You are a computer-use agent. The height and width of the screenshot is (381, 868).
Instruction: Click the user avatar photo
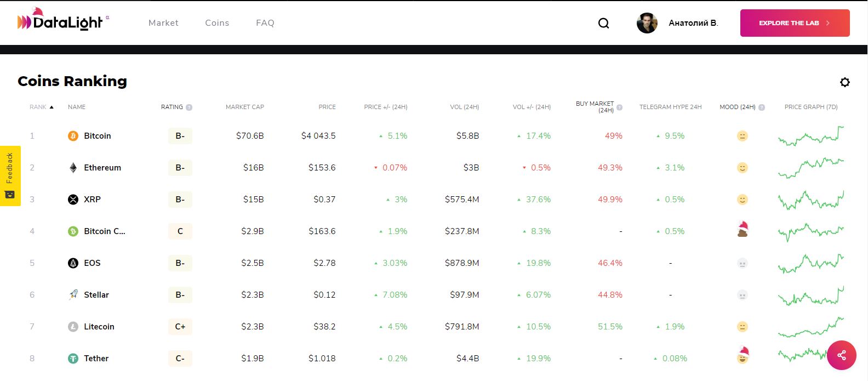pyautogui.click(x=647, y=23)
